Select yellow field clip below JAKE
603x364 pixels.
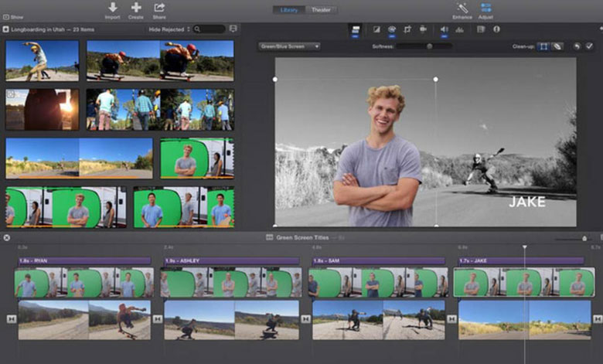pyautogui.click(x=525, y=320)
